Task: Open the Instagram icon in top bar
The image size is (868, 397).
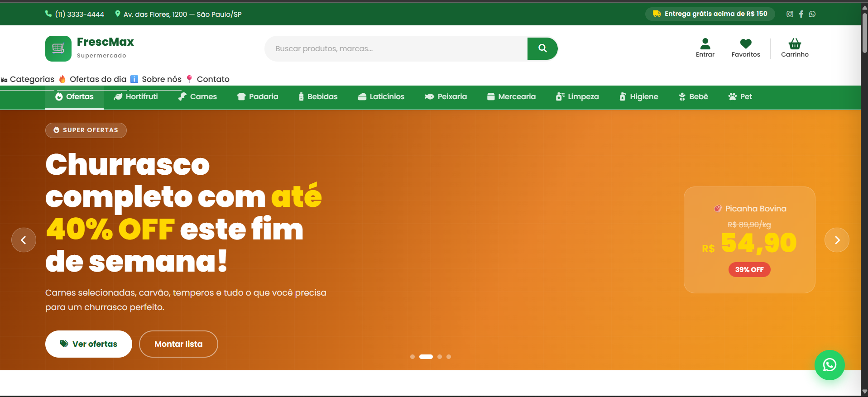Action: coord(790,14)
